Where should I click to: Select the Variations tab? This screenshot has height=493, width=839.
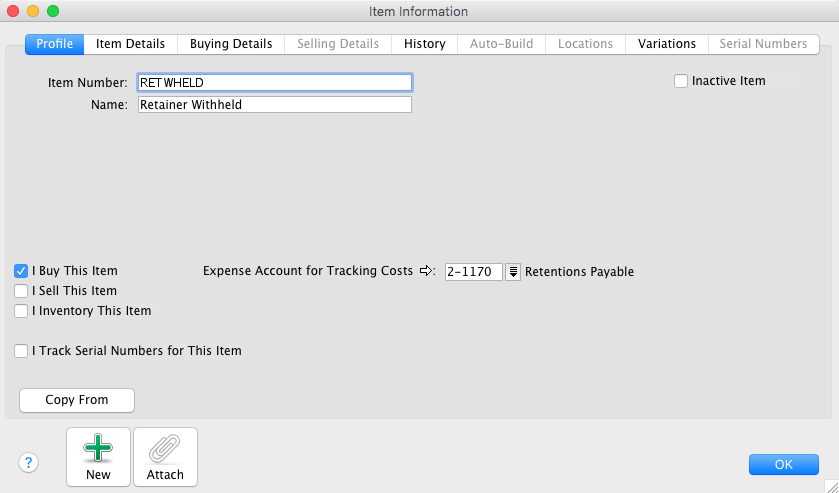pyautogui.click(x=667, y=44)
